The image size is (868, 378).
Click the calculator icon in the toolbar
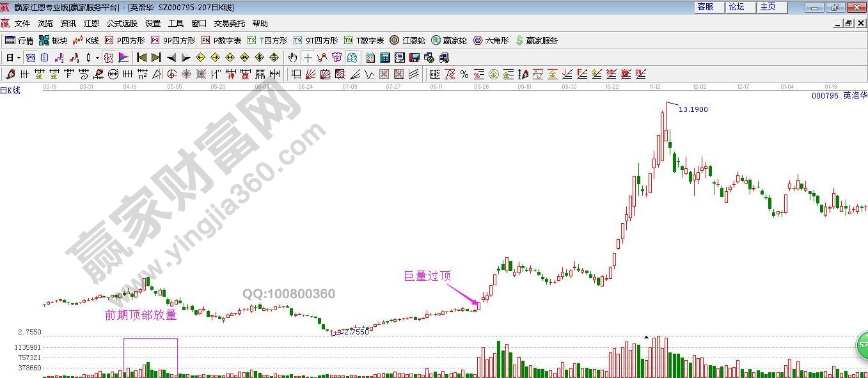tap(384, 58)
